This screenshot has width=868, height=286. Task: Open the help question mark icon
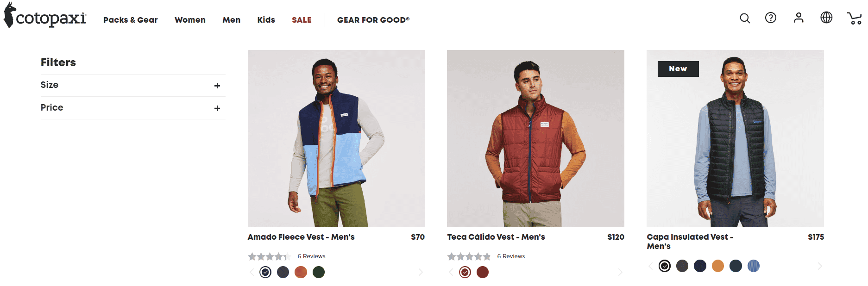tap(771, 18)
